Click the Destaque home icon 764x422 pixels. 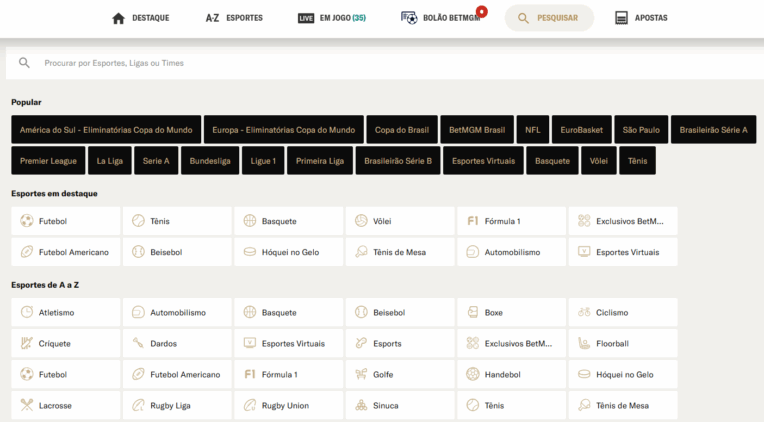click(119, 18)
